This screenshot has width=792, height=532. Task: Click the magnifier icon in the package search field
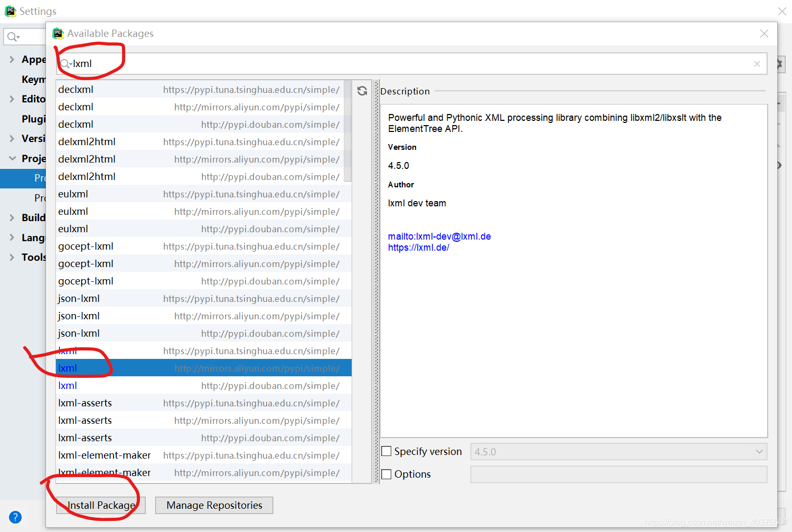click(64, 63)
